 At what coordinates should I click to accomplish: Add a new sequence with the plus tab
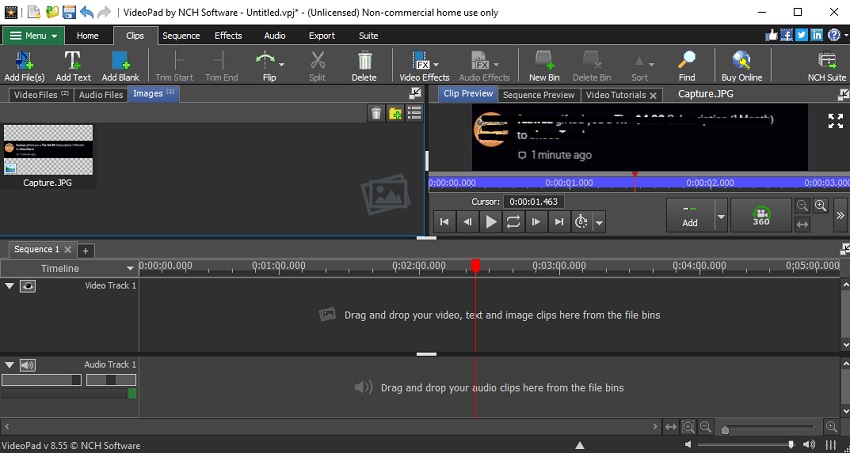tap(85, 250)
